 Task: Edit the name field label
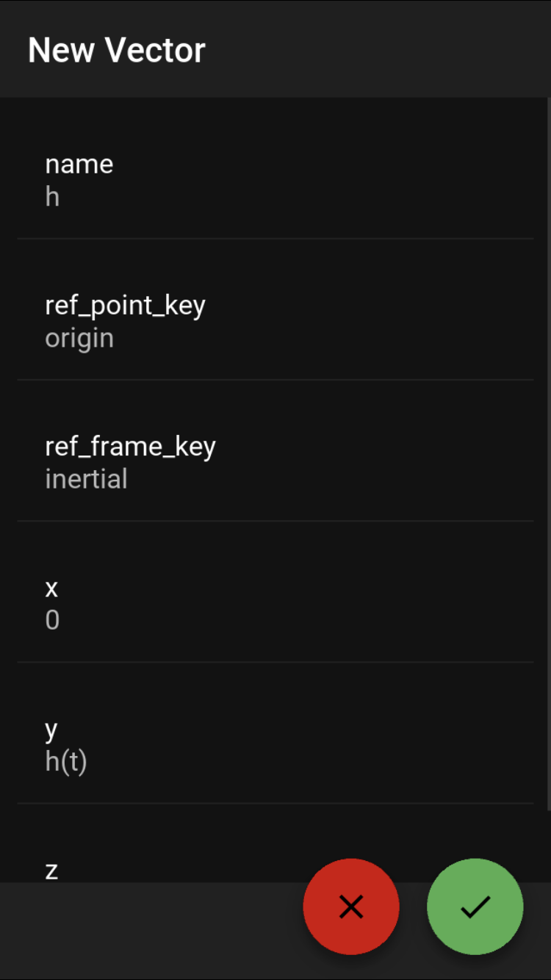(79, 164)
